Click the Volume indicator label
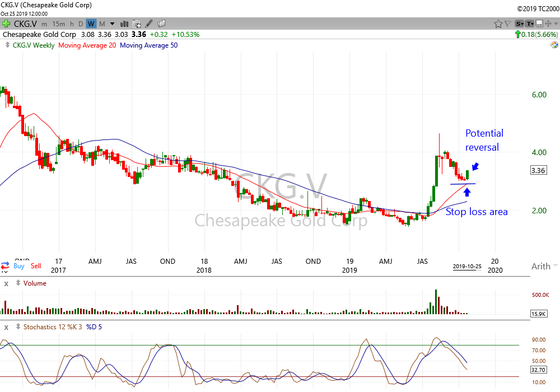This screenshot has height=392, width=560. [35, 283]
